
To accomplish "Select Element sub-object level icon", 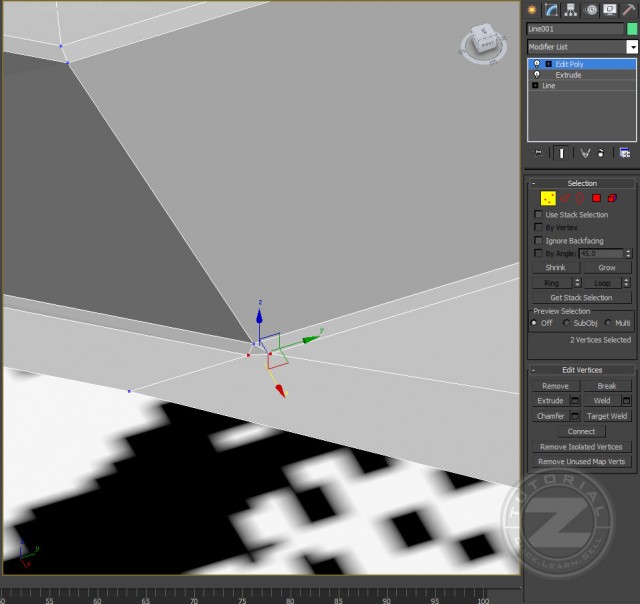I will [x=611, y=198].
